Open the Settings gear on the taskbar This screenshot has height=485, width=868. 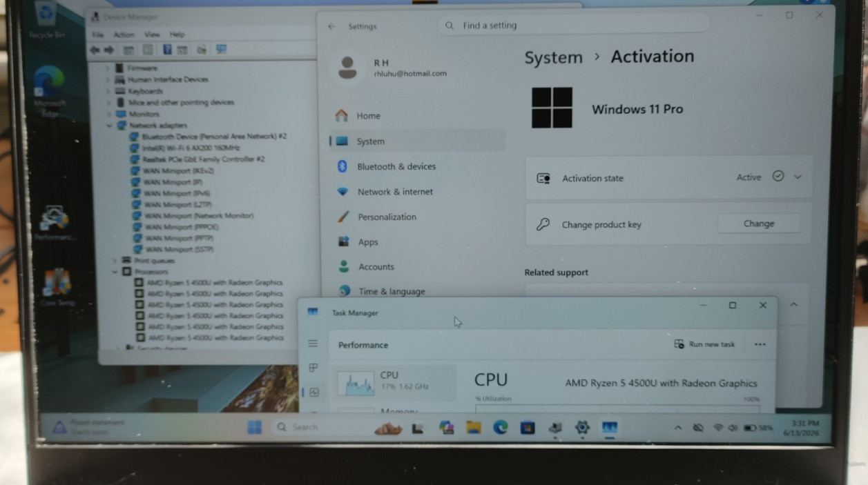click(582, 428)
